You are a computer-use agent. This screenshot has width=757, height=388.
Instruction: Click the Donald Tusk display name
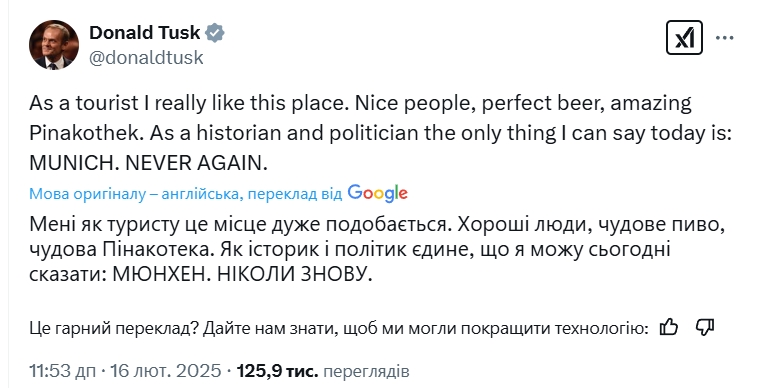point(144,33)
